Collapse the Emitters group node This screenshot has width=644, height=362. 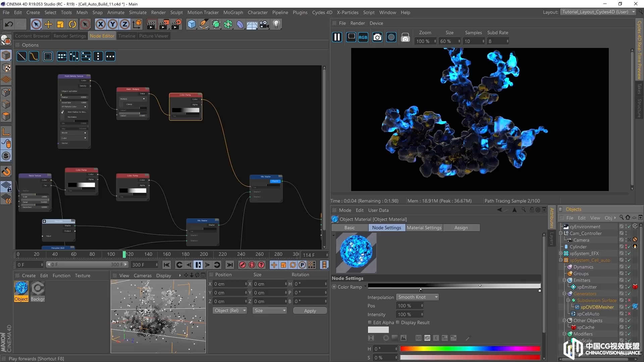[x=564, y=280]
